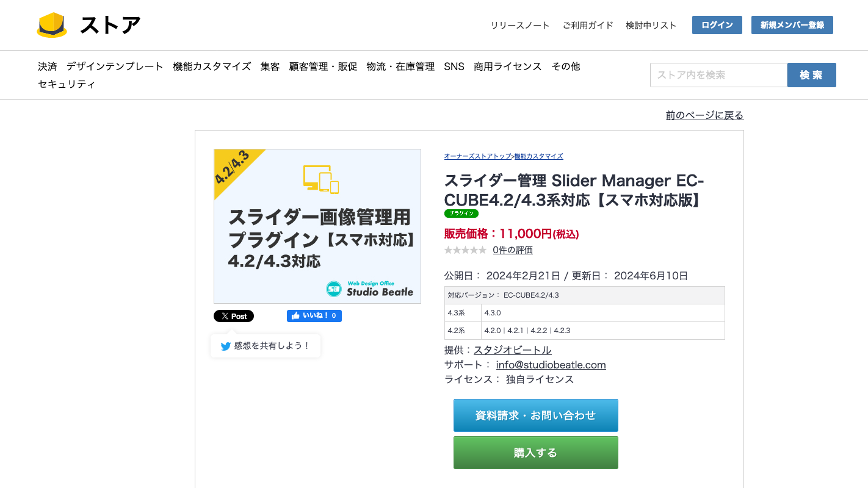868x488 pixels.
Task: Click the Facebook いいね! like button
Action: 314,316
